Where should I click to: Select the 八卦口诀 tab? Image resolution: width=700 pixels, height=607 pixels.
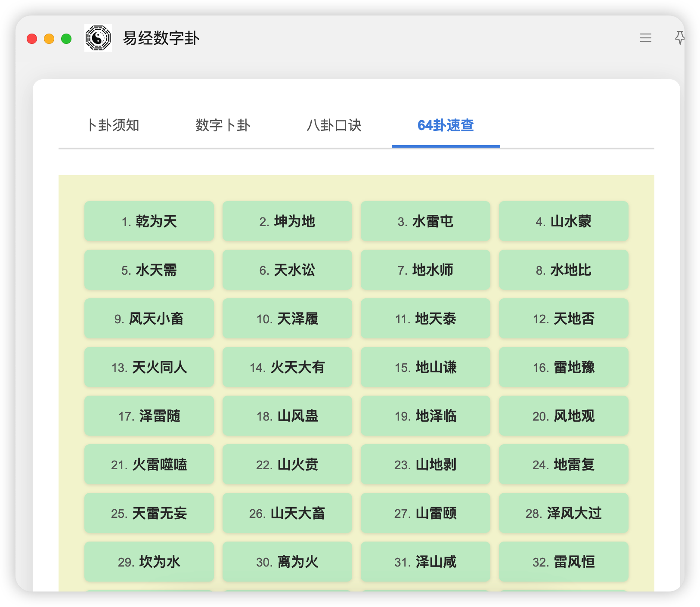[334, 125]
